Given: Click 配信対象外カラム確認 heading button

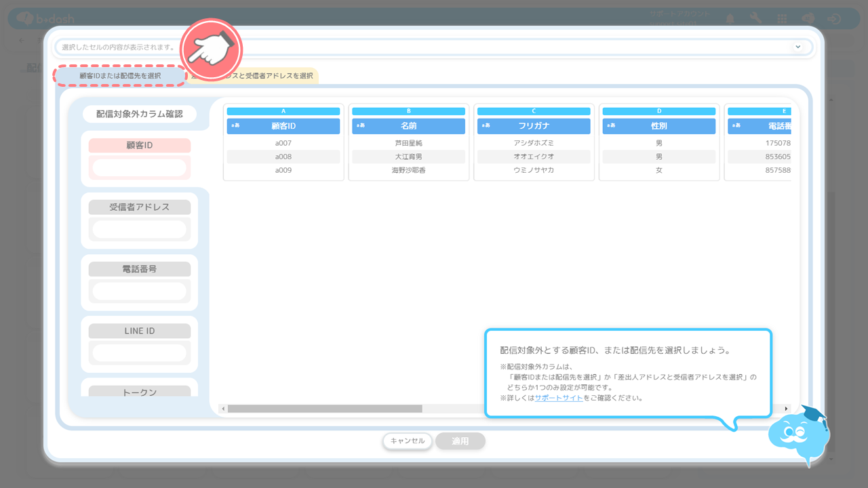Looking at the screenshot, I should coord(140,114).
